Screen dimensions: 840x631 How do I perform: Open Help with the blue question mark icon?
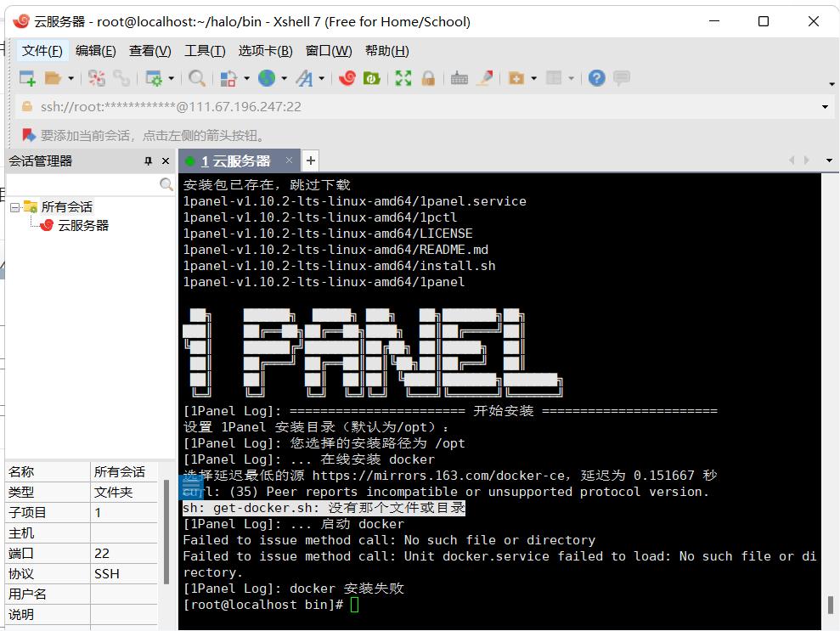click(597, 78)
